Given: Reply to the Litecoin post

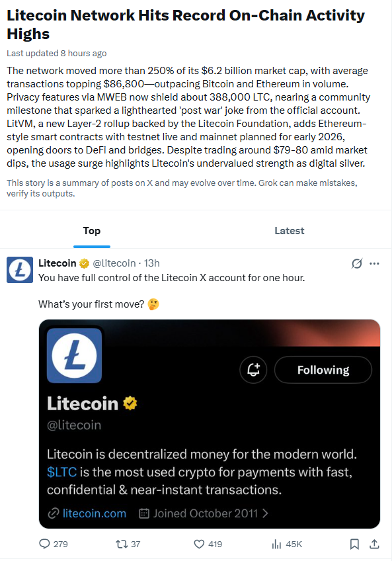Looking at the screenshot, I should [x=44, y=544].
